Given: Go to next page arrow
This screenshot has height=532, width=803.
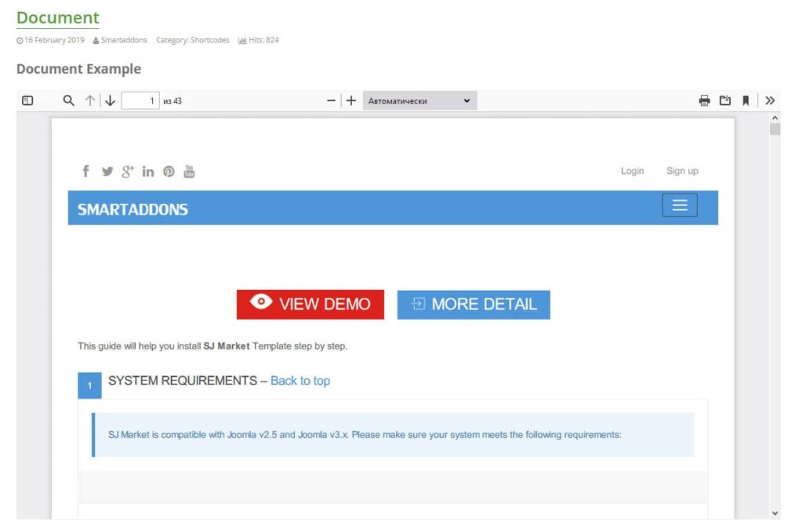Looking at the screenshot, I should click(110, 100).
